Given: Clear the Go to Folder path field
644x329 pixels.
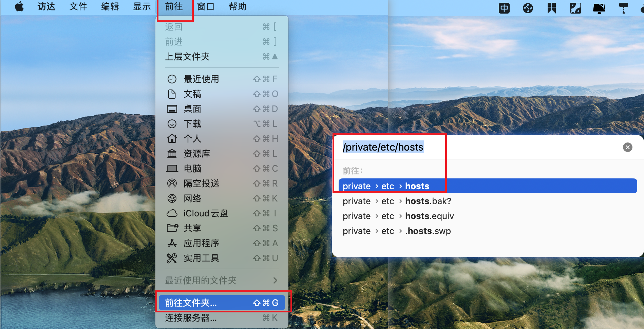Looking at the screenshot, I should [627, 147].
